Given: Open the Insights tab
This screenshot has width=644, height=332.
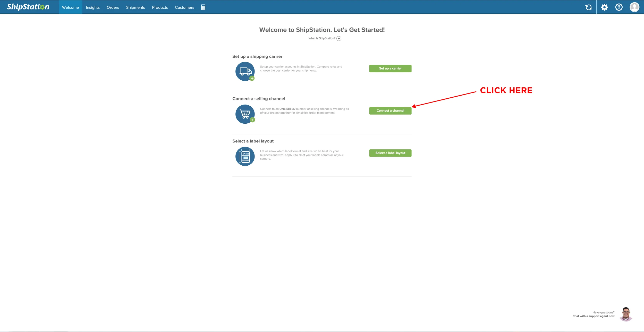Looking at the screenshot, I should pyautogui.click(x=93, y=7).
